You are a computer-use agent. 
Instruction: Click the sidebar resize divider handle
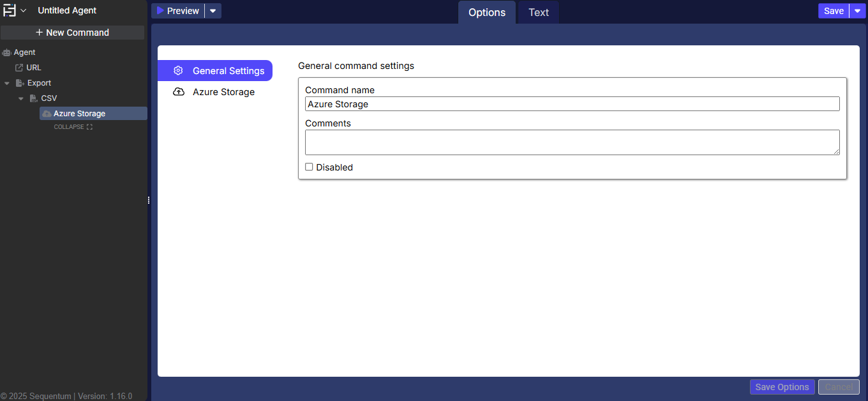point(149,200)
